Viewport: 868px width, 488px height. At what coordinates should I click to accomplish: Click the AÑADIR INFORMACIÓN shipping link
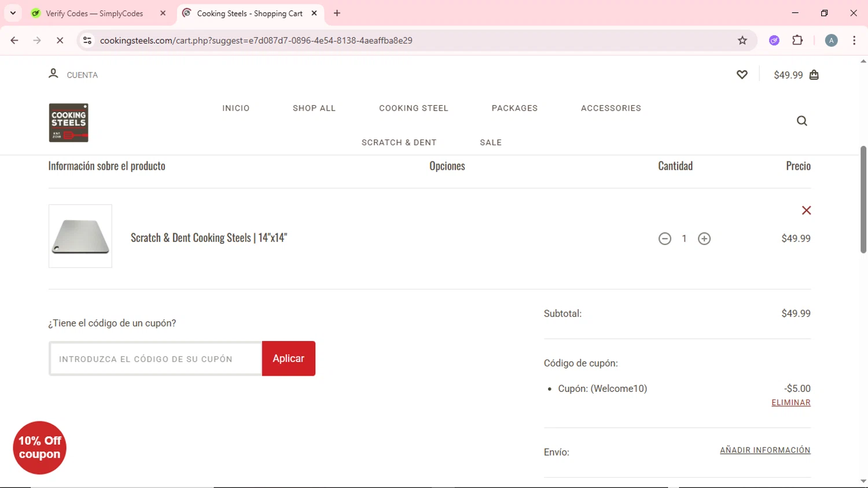pos(765,450)
